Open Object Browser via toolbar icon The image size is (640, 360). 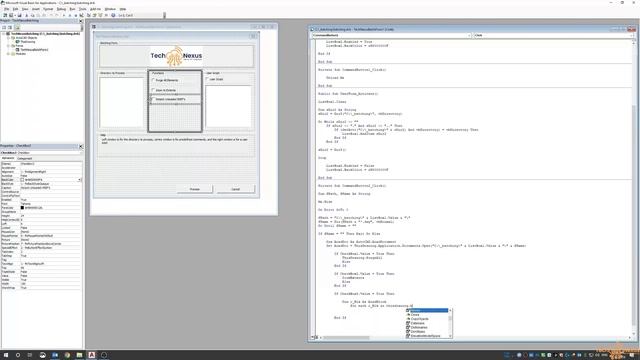(x=100, y=15)
